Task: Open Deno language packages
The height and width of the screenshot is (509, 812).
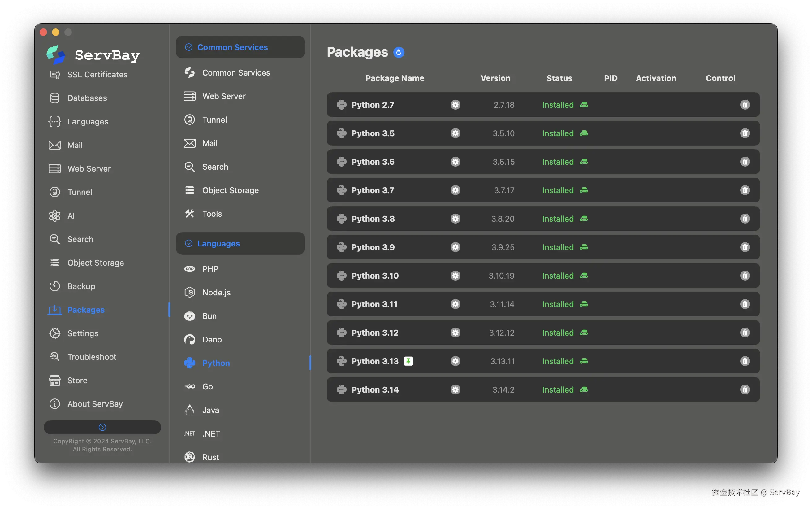Action: click(x=212, y=339)
